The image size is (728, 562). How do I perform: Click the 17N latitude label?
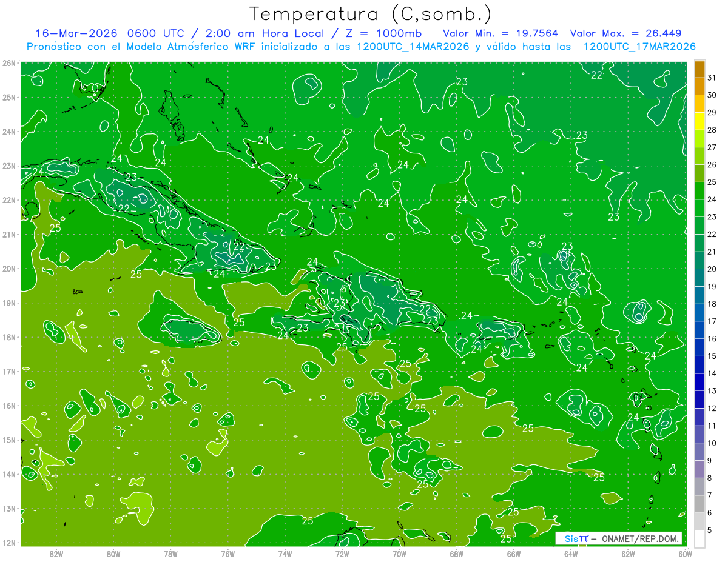coord(8,371)
